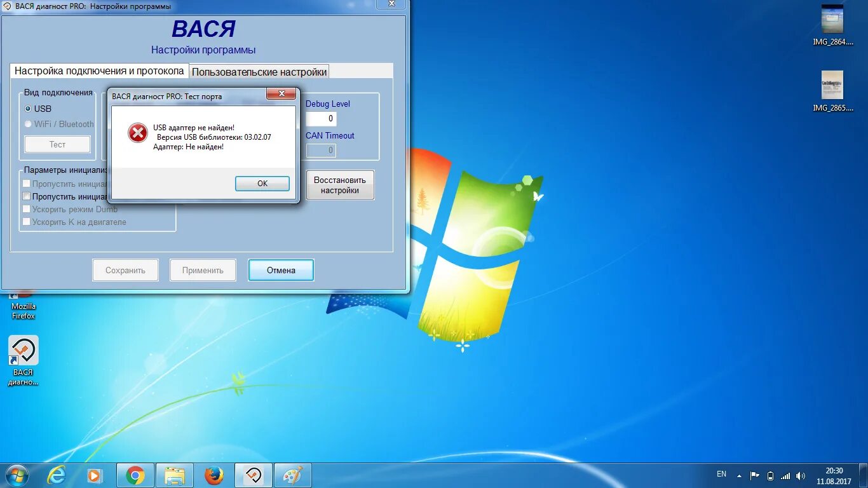Click the Debug Level input field
Image resolution: width=868 pixels, height=488 pixels.
click(322, 118)
